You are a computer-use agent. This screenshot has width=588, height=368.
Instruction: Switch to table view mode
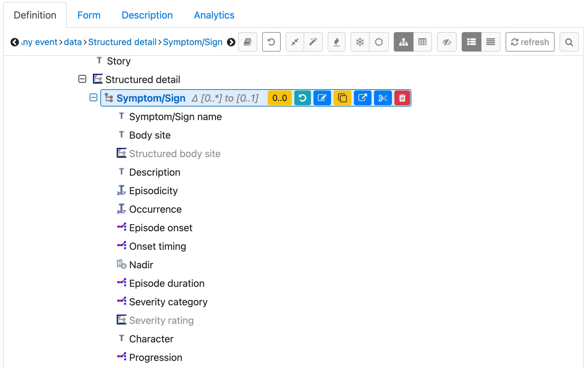pyautogui.click(x=422, y=42)
